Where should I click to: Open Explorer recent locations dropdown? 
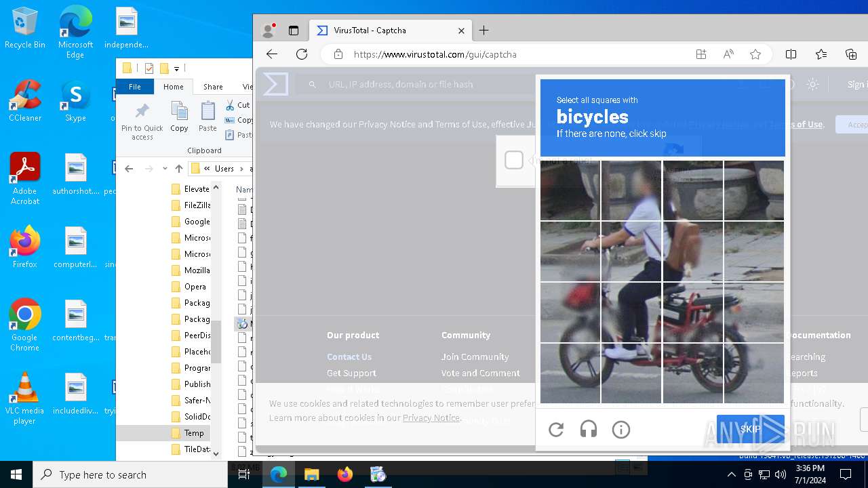[165, 169]
